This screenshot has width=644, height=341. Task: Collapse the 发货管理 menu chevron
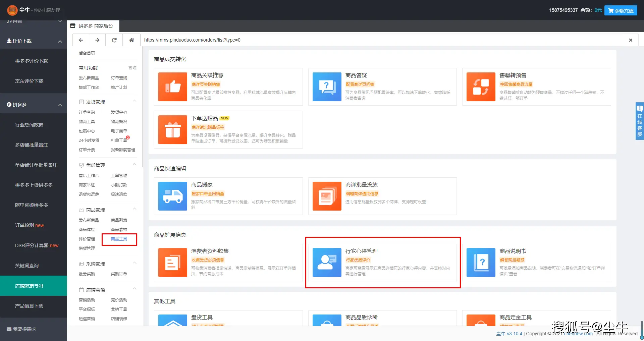pos(135,101)
